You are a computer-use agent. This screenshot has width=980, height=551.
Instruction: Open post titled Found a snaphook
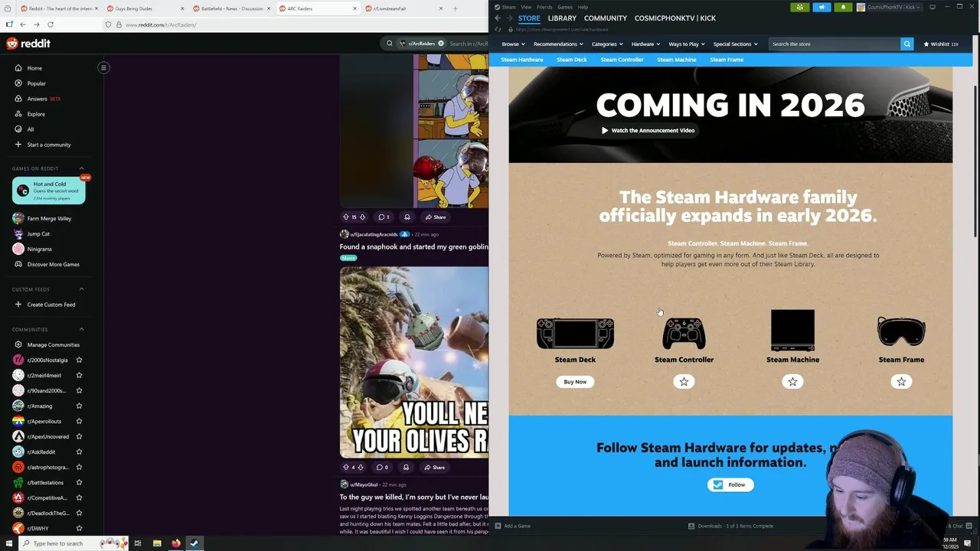(413, 246)
